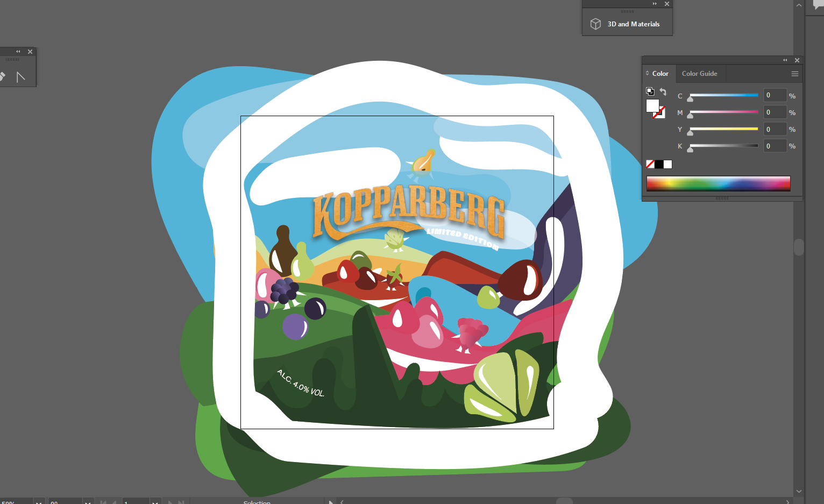The width and height of the screenshot is (824, 504).
Task: Click the Cyan slider track
Action: [x=724, y=95]
